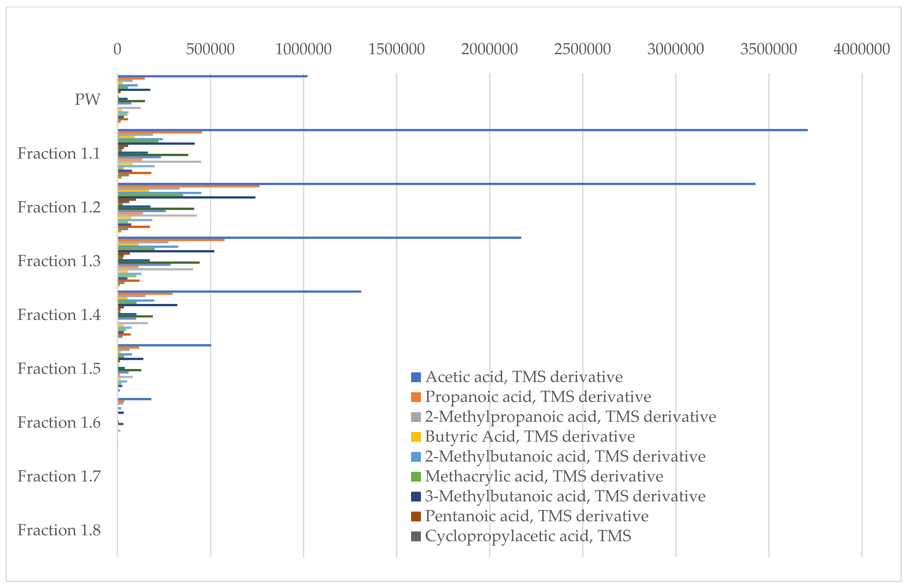This screenshot has height=588, width=907.
Task: Click the 2000000 value axis label
Action: [489, 49]
